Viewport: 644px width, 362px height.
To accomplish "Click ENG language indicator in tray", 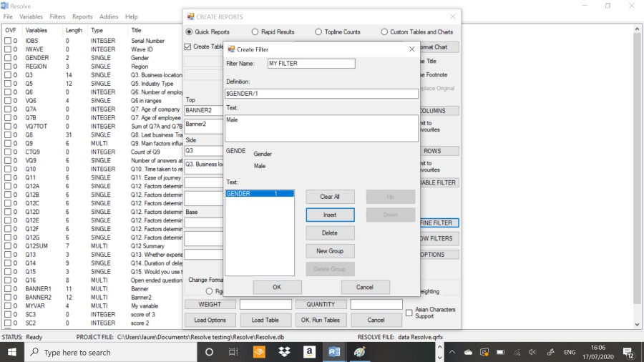I will tap(570, 352).
